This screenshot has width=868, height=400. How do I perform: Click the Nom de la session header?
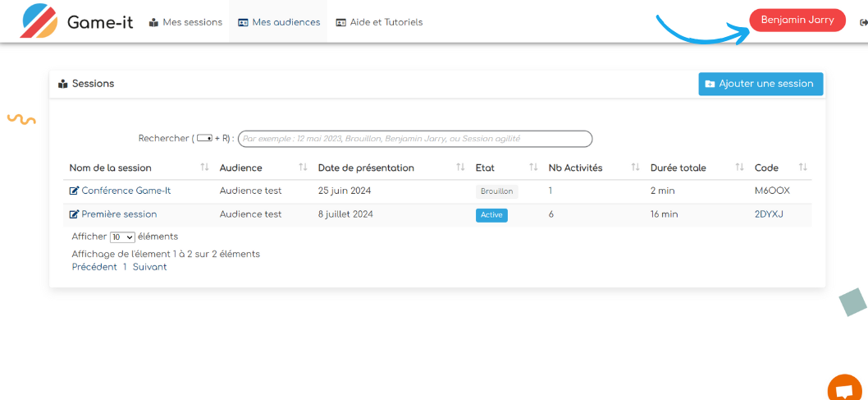point(110,168)
